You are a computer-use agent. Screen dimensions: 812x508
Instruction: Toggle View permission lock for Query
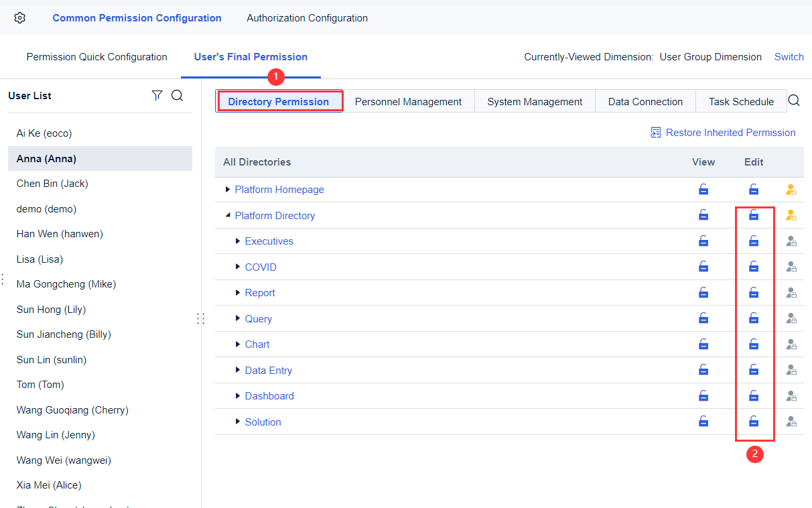(703, 318)
